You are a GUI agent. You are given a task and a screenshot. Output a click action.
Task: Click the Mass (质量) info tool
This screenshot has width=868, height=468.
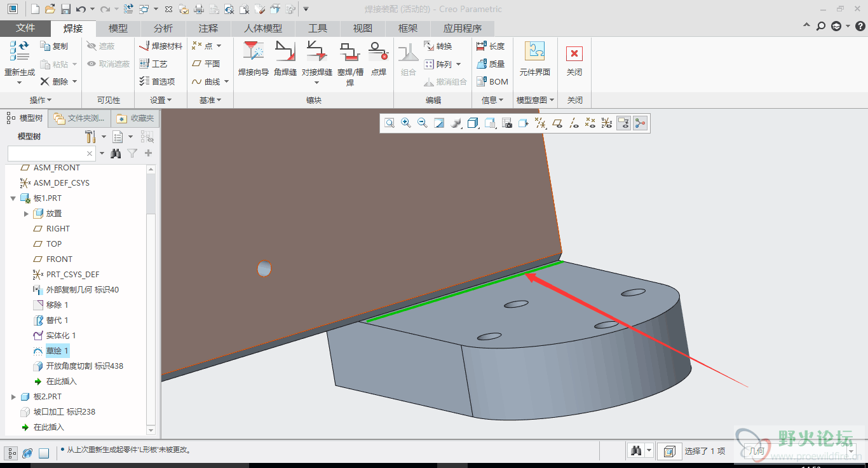[491, 64]
